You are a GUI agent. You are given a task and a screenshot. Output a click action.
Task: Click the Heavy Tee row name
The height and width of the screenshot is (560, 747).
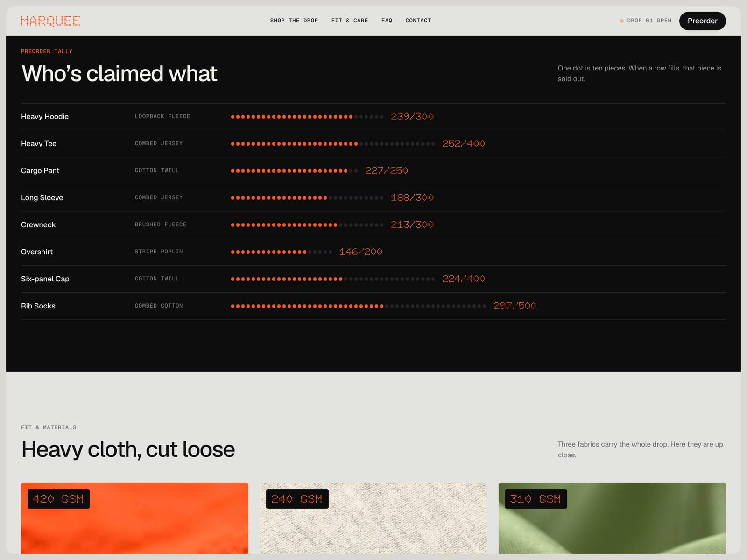39,143
